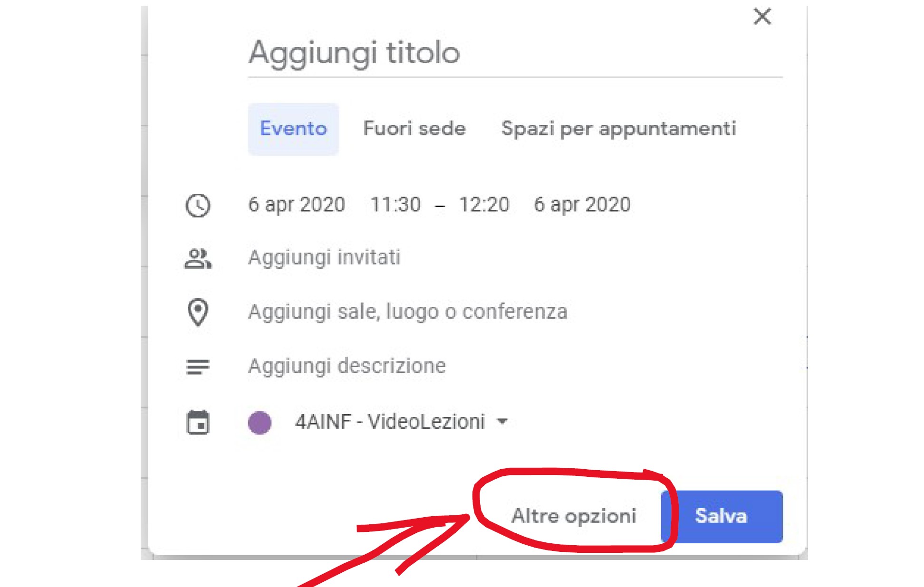This screenshot has width=924, height=587.
Task: Click the clock icon beside the date
Action: tap(198, 206)
